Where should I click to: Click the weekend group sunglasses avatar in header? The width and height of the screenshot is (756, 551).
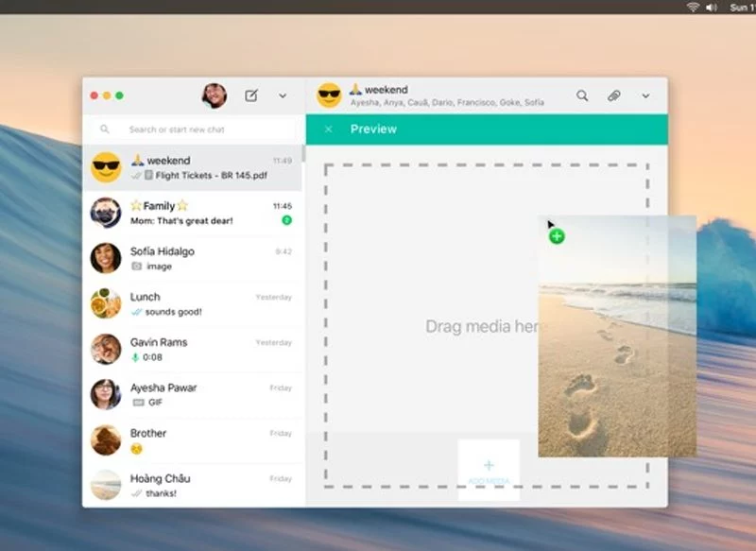coord(329,95)
